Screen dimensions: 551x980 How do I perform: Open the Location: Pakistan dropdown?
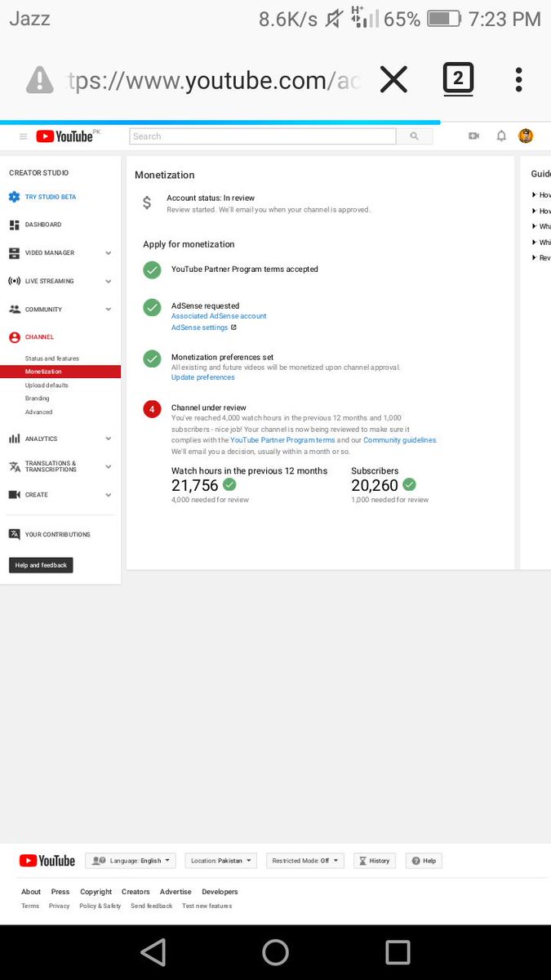click(221, 861)
